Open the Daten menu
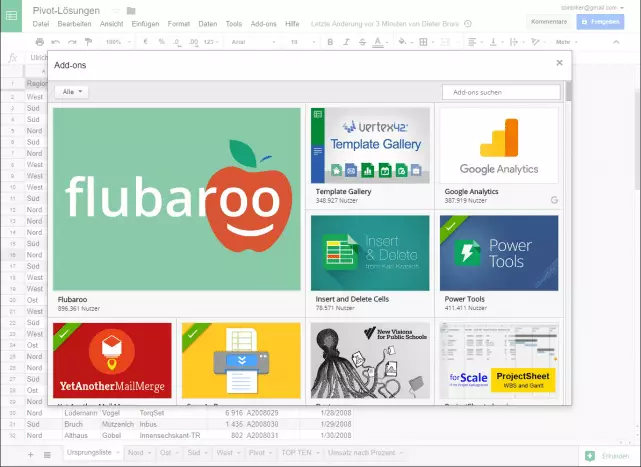The width and height of the screenshot is (641, 467). click(207, 23)
